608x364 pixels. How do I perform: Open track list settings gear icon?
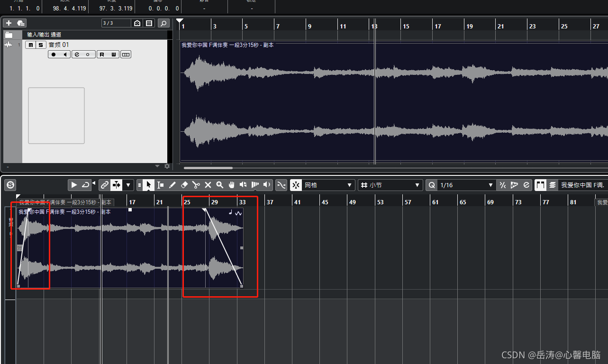167,166
